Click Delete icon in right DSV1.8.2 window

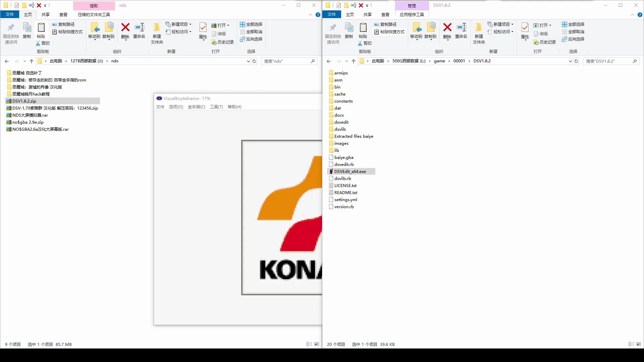447,31
